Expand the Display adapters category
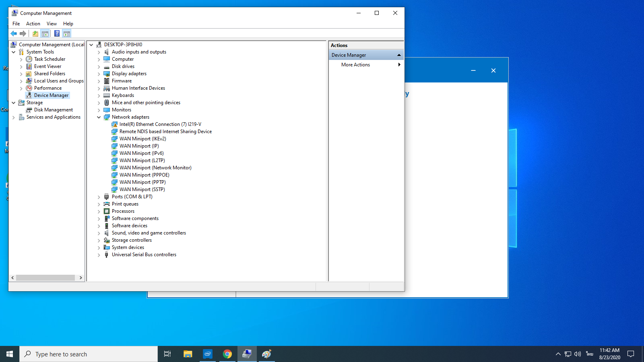This screenshot has height=362, width=644. pos(99,74)
